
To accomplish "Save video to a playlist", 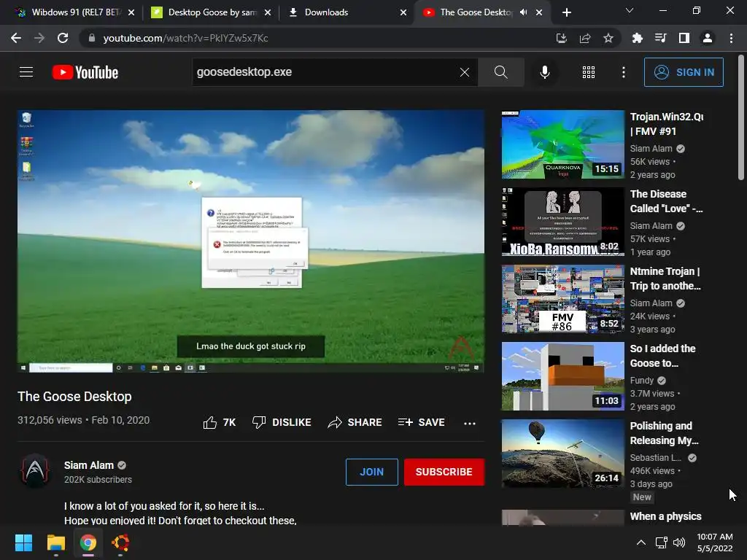I will pyautogui.click(x=421, y=422).
